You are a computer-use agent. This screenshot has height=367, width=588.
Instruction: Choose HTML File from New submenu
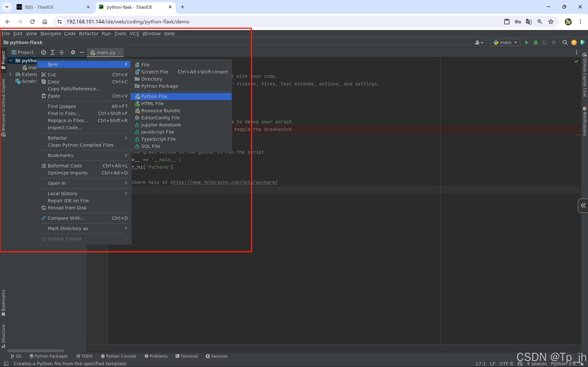(x=181, y=104)
